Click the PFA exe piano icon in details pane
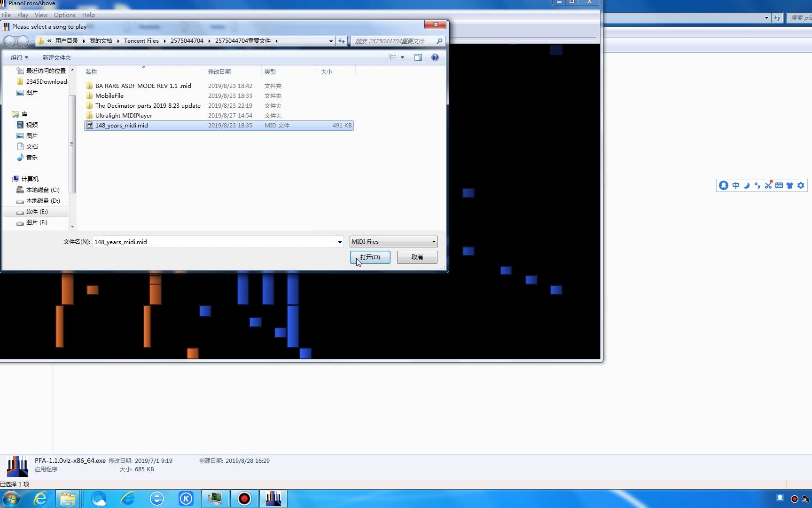The height and width of the screenshot is (508, 812). tap(17, 466)
